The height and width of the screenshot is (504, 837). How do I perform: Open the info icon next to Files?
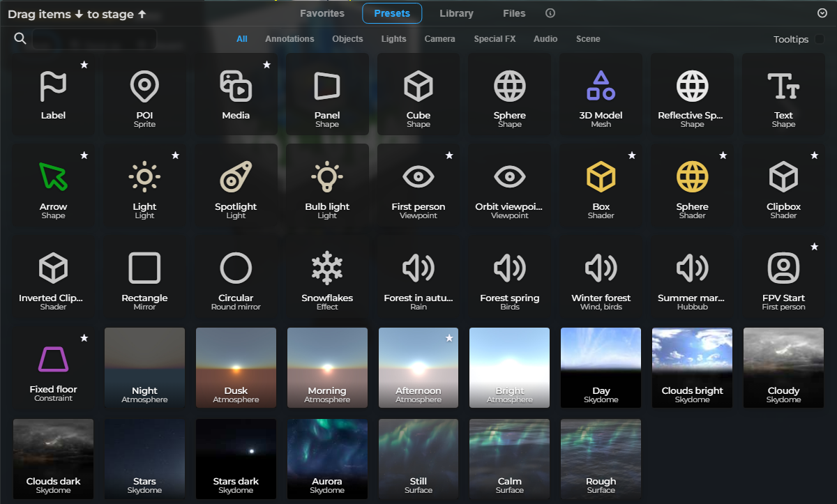tap(550, 13)
